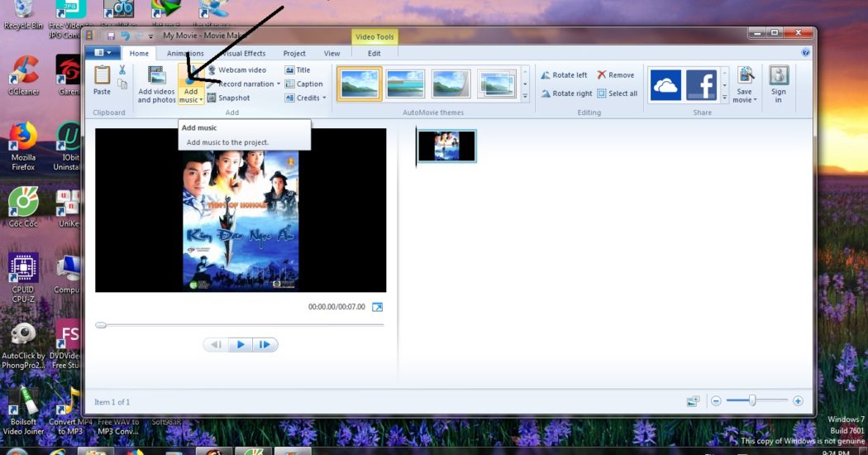Image resolution: width=868 pixels, height=455 pixels.
Task: Click the 00:00.00/00:07.00 time readout
Action: [336, 306]
